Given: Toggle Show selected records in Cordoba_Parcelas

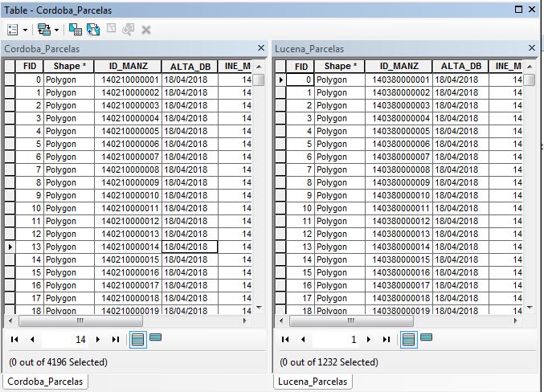Looking at the screenshot, I should click(x=155, y=338).
